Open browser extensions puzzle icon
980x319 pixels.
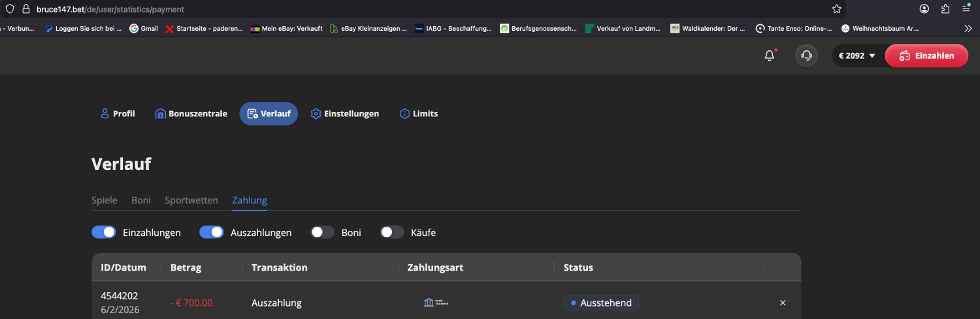coord(945,9)
